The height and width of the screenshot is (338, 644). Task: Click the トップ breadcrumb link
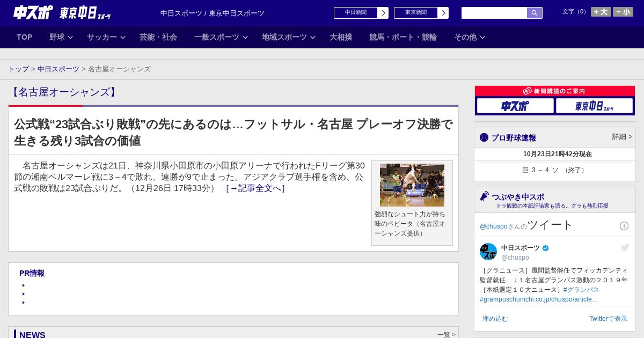pyautogui.click(x=18, y=69)
